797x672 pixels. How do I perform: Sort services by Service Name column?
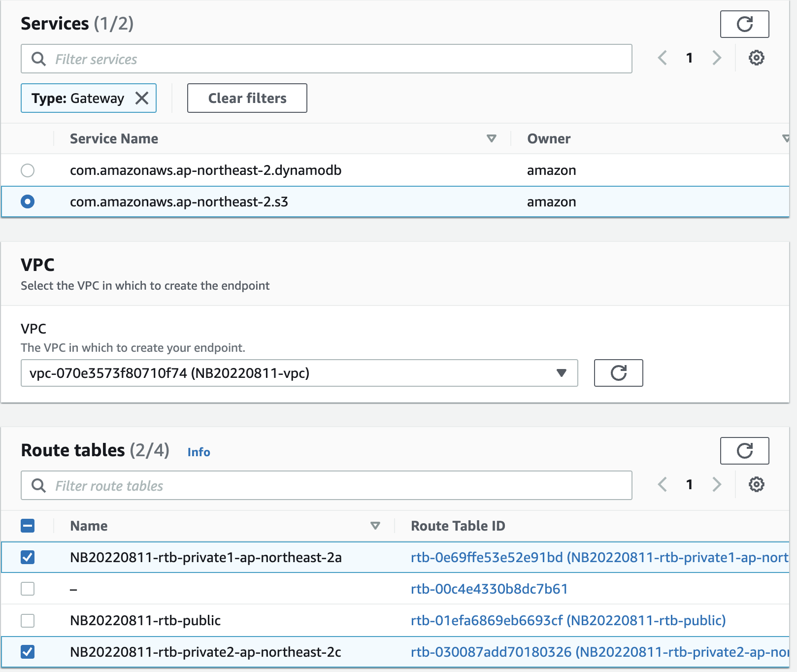pos(491,139)
